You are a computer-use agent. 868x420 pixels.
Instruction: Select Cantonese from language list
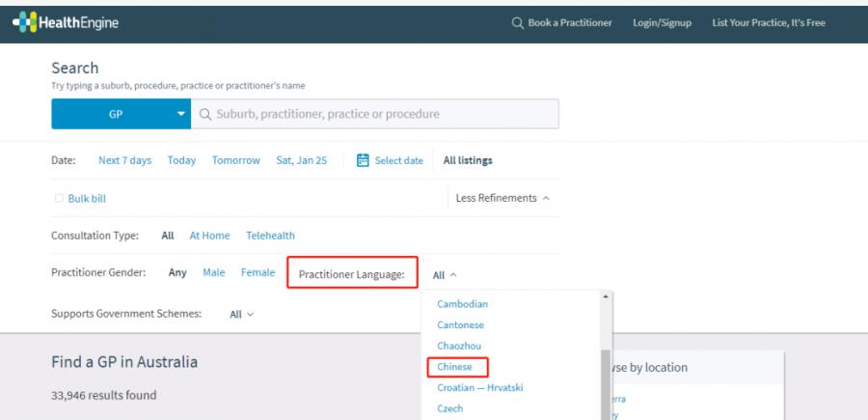461,325
